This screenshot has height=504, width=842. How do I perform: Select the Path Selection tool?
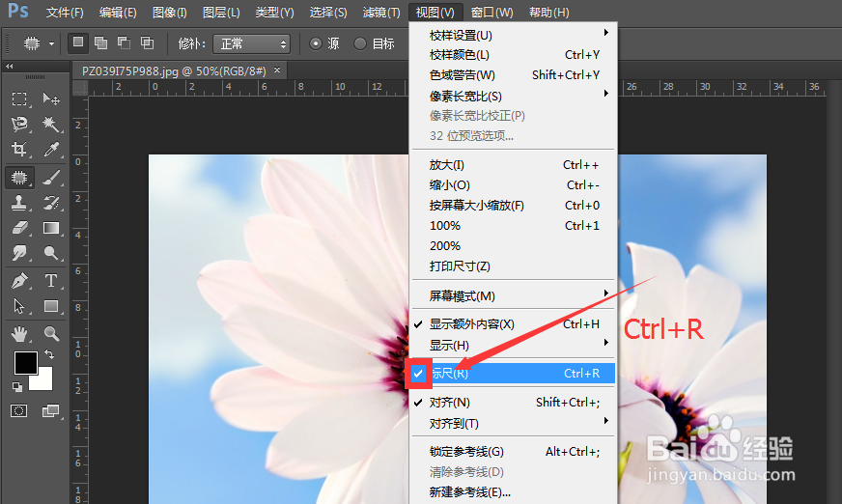pos(19,306)
